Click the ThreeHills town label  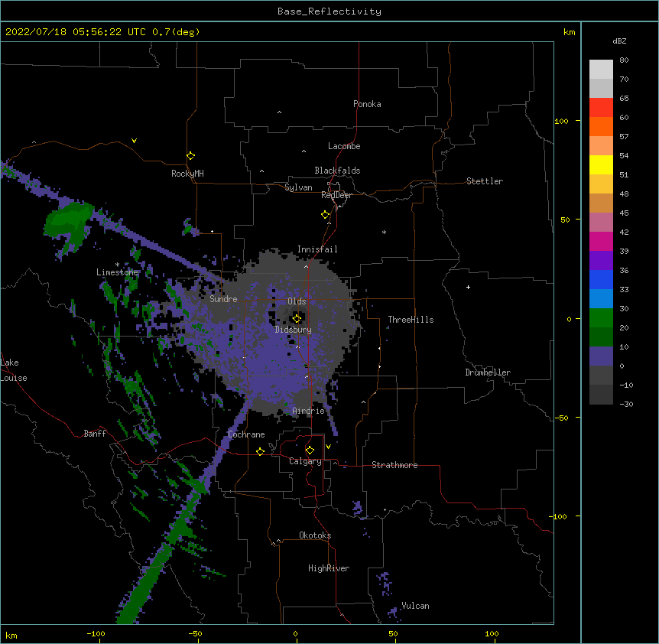[x=411, y=320]
